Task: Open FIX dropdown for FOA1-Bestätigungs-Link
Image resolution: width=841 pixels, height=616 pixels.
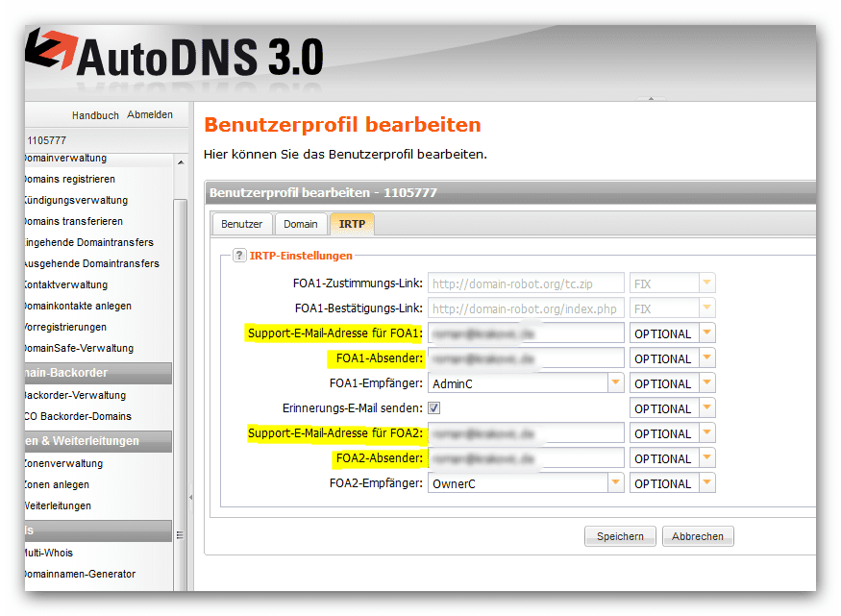Action: point(706,308)
